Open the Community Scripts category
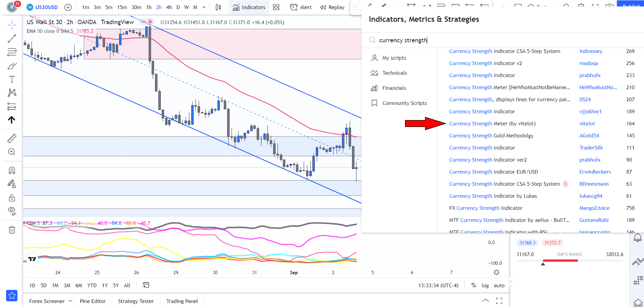 399,103
